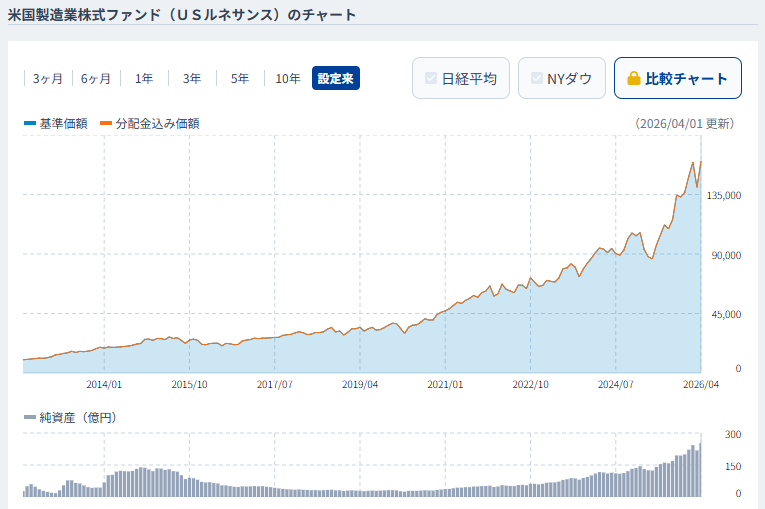Screen dimensions: 765x509
Task: Click the 2024/07 x-axis label
Action: 616,385
